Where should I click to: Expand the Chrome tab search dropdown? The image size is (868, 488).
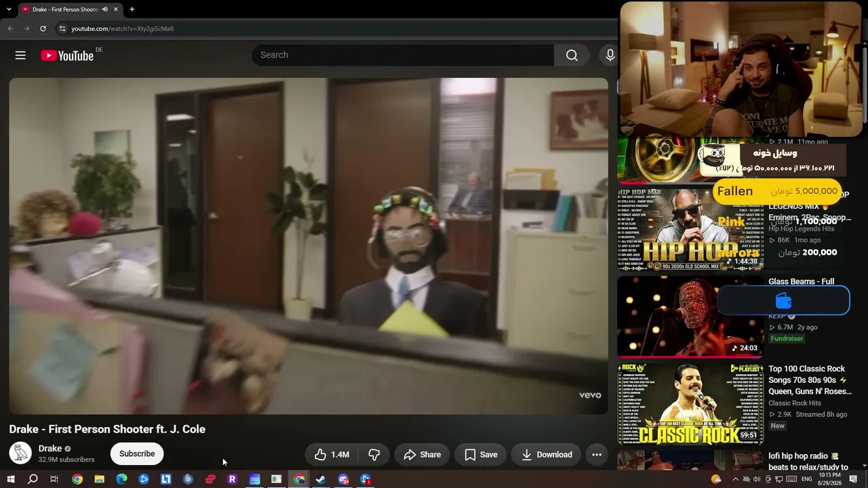coord(9,9)
